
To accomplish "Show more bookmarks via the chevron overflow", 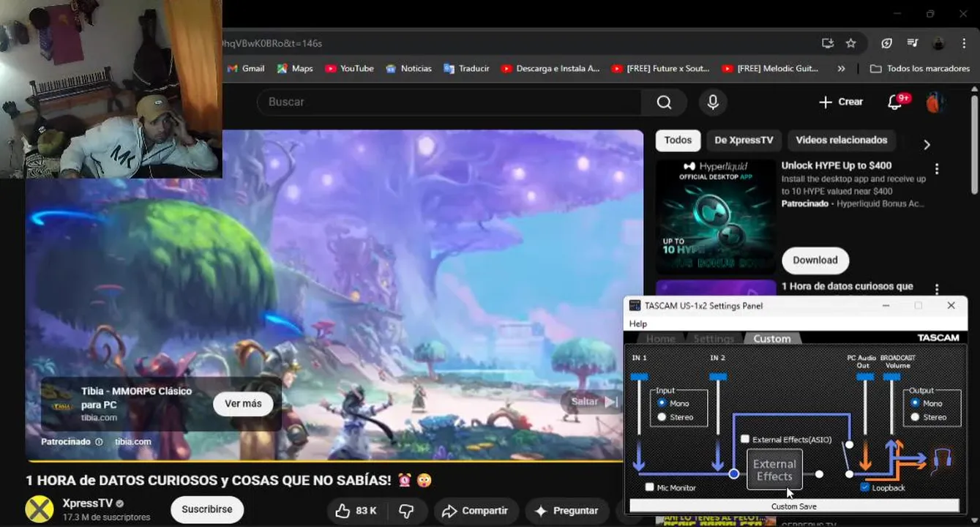I will [841, 68].
